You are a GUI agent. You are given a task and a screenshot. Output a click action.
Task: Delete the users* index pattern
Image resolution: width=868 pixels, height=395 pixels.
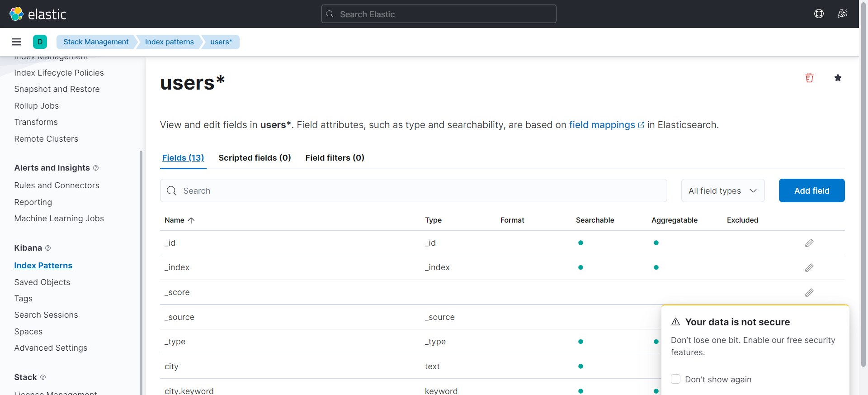pyautogui.click(x=809, y=78)
